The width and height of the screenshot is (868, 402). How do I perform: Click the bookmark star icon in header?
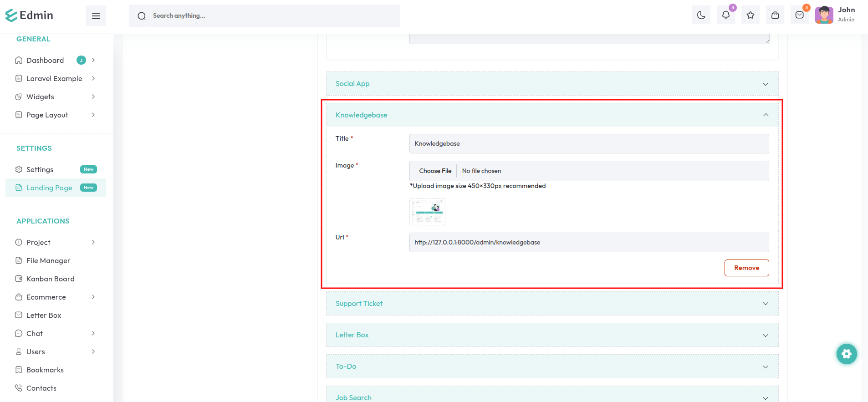[x=750, y=15]
